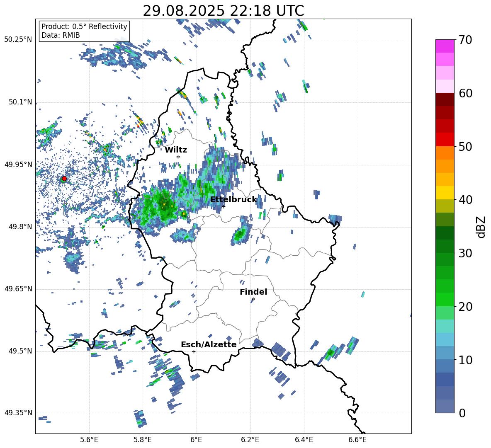Click the timestamp title 29.08.2025 22:18 UTC
Screen dimensions: 491x448
pos(224,11)
